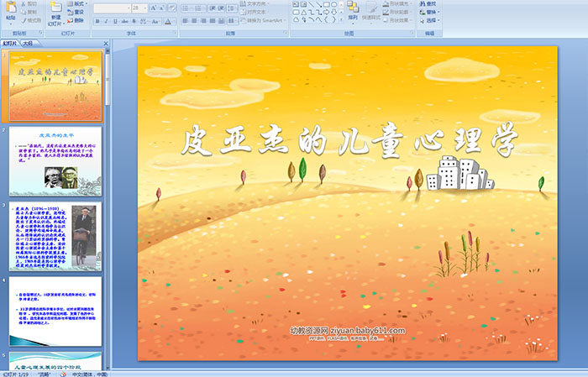Click the Shrink Font (smaller A) icon
This screenshot has height=377, width=588.
coord(161,8)
